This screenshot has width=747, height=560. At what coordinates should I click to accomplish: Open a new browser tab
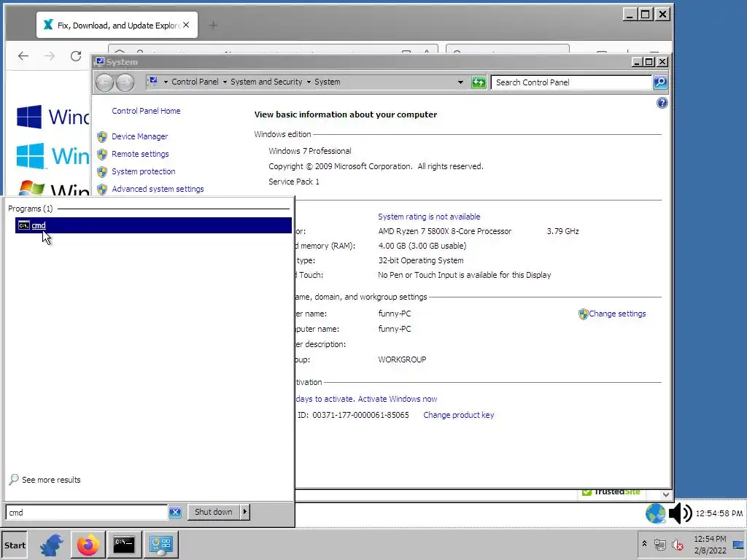point(213,25)
